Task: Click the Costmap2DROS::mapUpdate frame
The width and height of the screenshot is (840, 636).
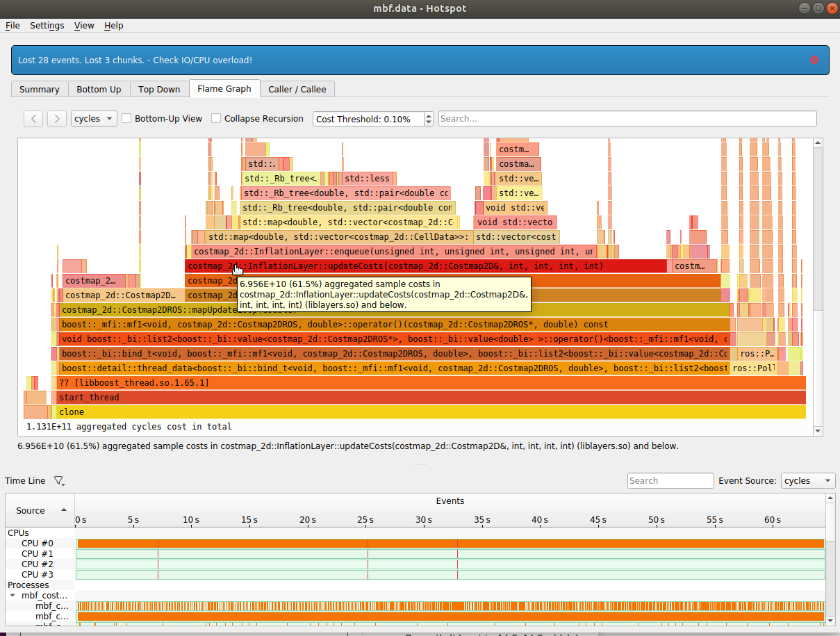Action: (x=394, y=310)
